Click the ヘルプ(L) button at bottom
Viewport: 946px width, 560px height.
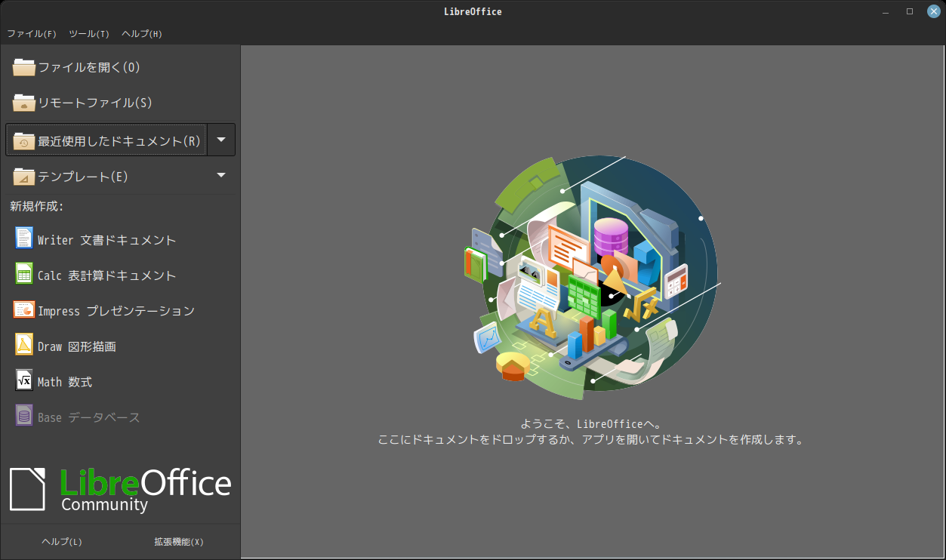(x=62, y=542)
